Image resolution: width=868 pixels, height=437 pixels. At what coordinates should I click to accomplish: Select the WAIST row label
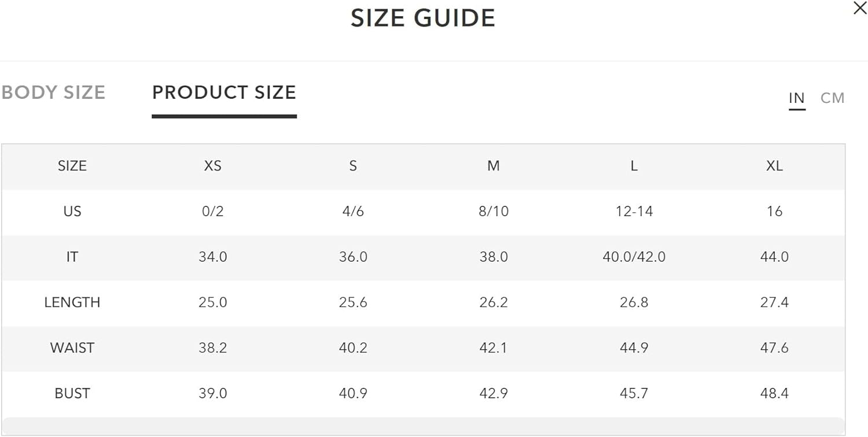point(72,348)
